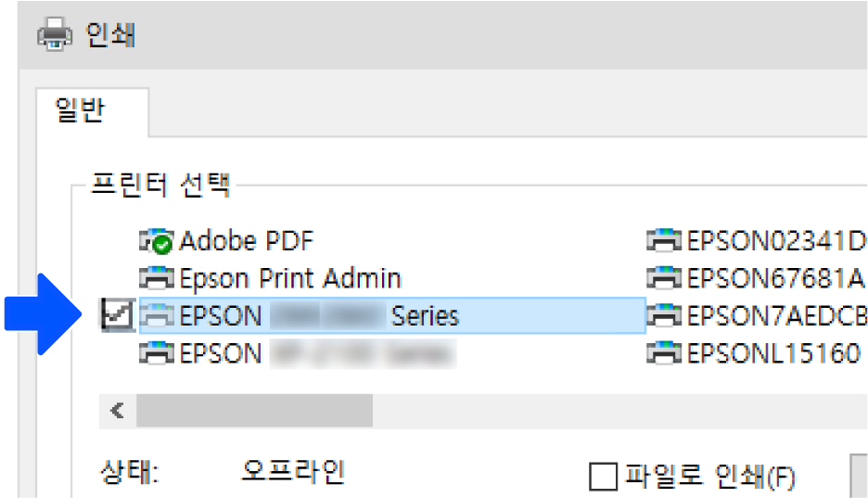The height and width of the screenshot is (498, 868).
Task: Select the EPSONL15160 printer name
Action: [773, 352]
